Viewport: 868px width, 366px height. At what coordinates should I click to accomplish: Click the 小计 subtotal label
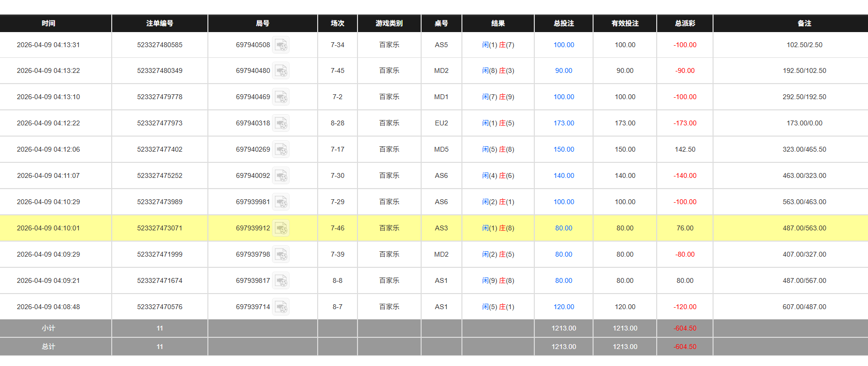tap(49, 329)
